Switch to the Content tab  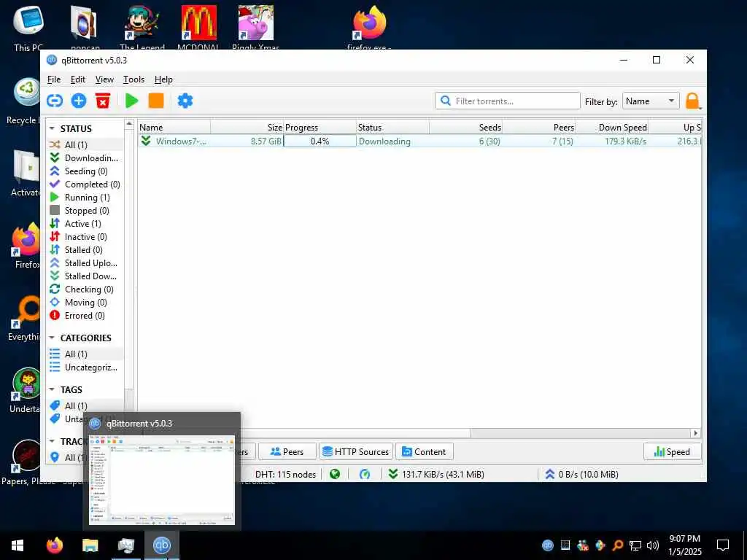coord(424,451)
